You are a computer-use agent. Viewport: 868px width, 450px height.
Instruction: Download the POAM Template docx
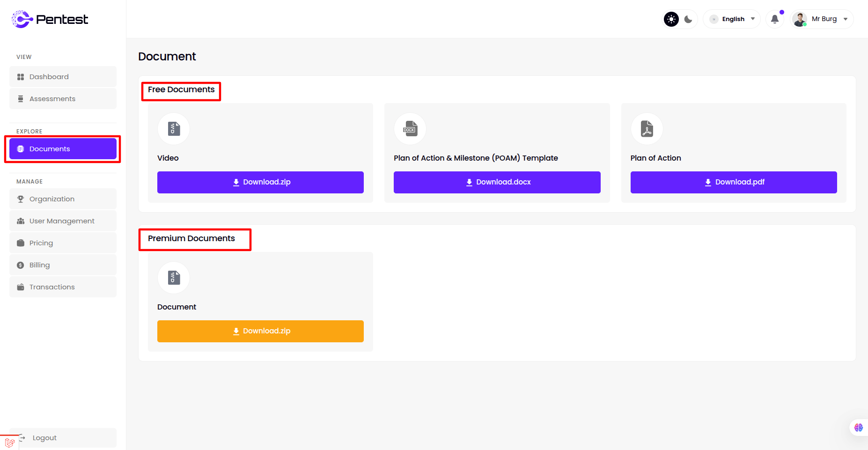[x=497, y=182]
